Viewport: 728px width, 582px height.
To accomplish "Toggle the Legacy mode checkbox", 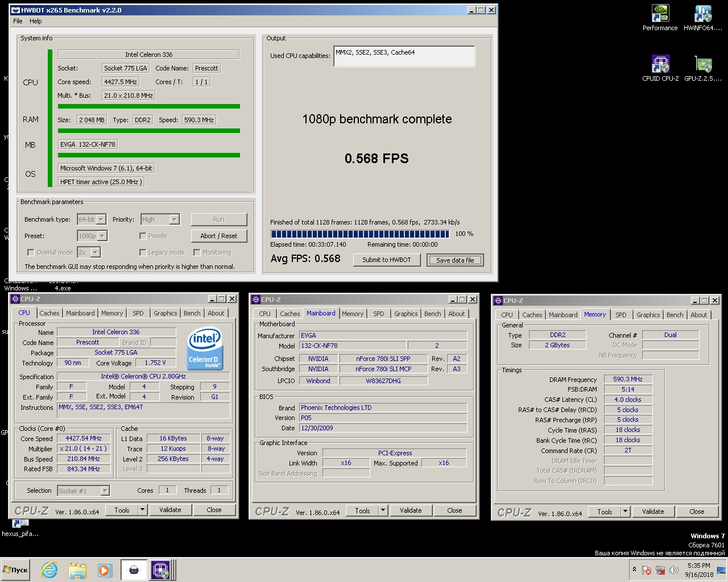I will 143,252.
